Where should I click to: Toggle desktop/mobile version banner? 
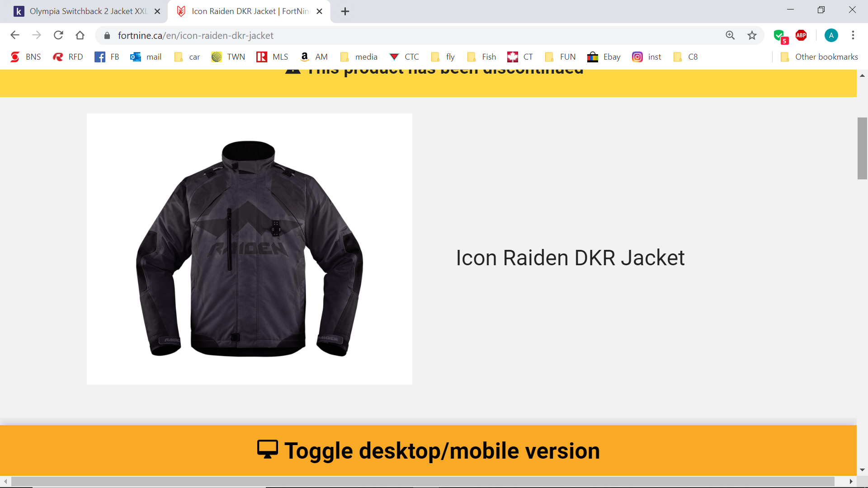point(428,450)
